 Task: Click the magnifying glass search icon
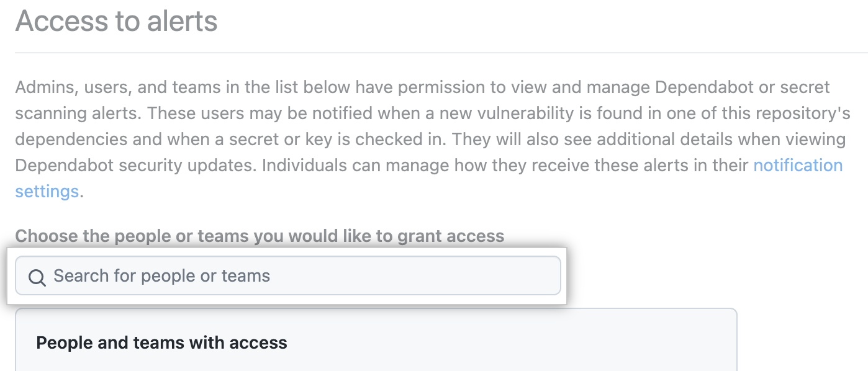coord(37,277)
